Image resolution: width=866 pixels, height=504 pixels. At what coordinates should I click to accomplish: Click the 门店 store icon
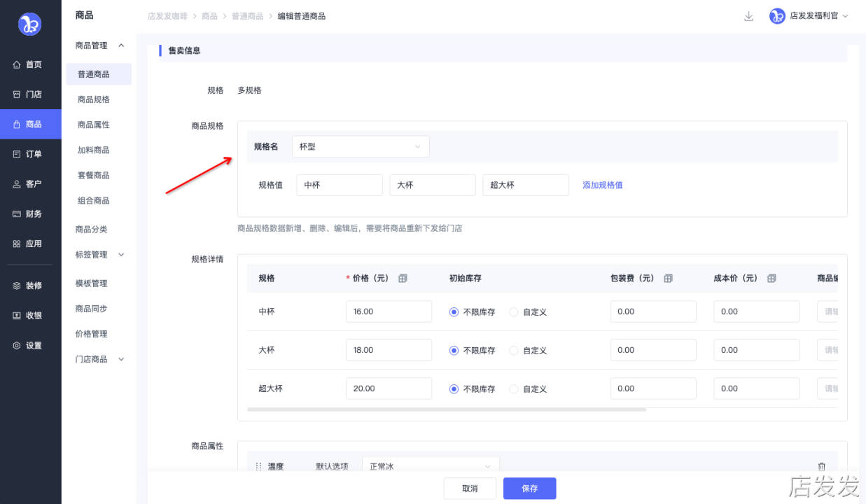point(17,94)
